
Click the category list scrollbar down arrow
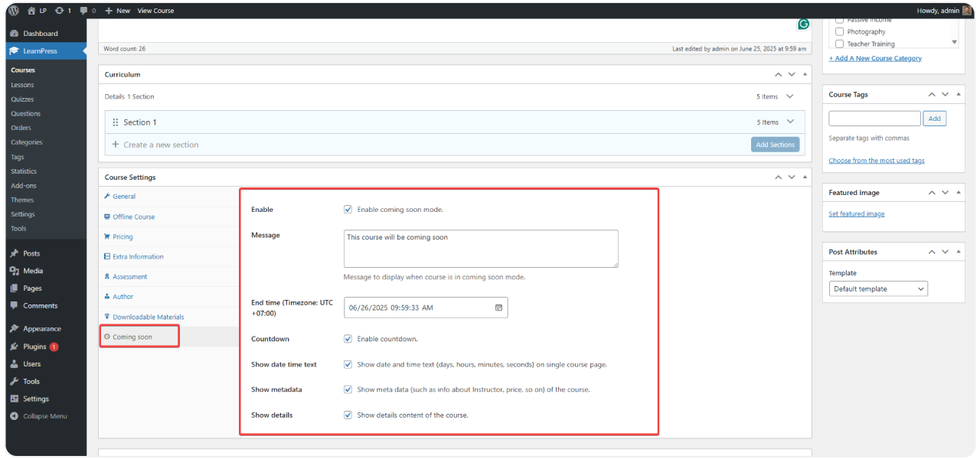[x=954, y=43]
